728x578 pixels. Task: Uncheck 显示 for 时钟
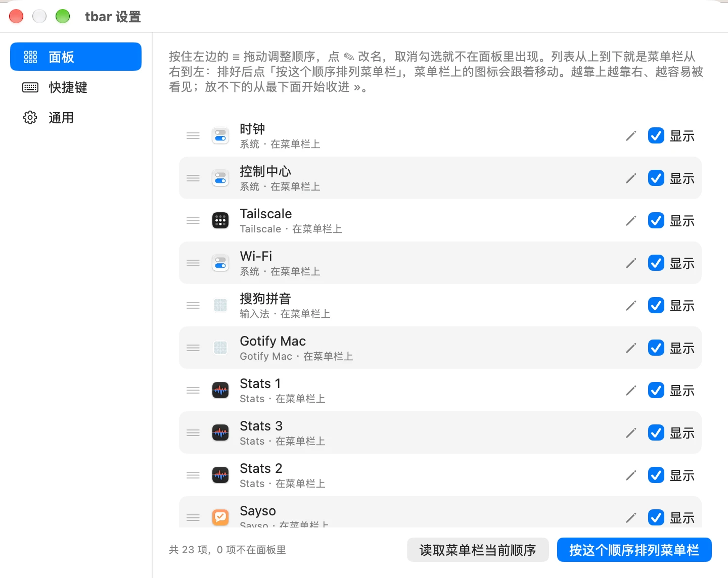point(656,136)
